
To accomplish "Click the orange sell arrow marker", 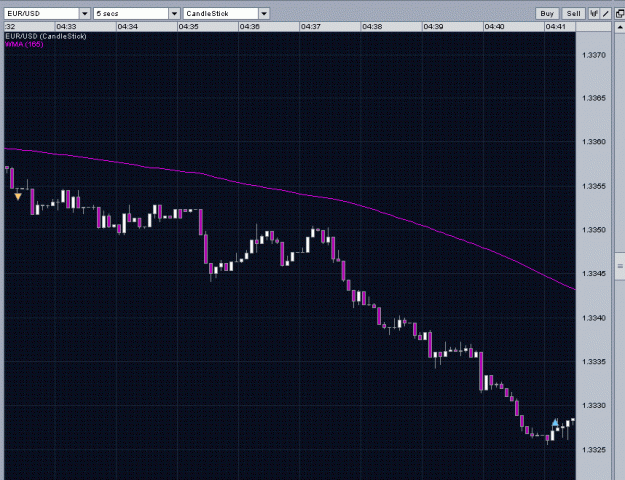I will point(18,196).
